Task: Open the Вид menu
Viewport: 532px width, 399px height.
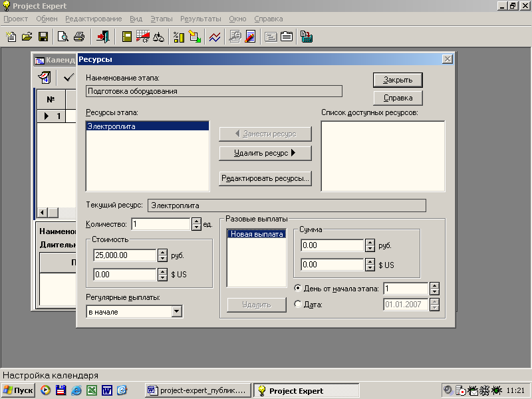Action: pyautogui.click(x=136, y=19)
